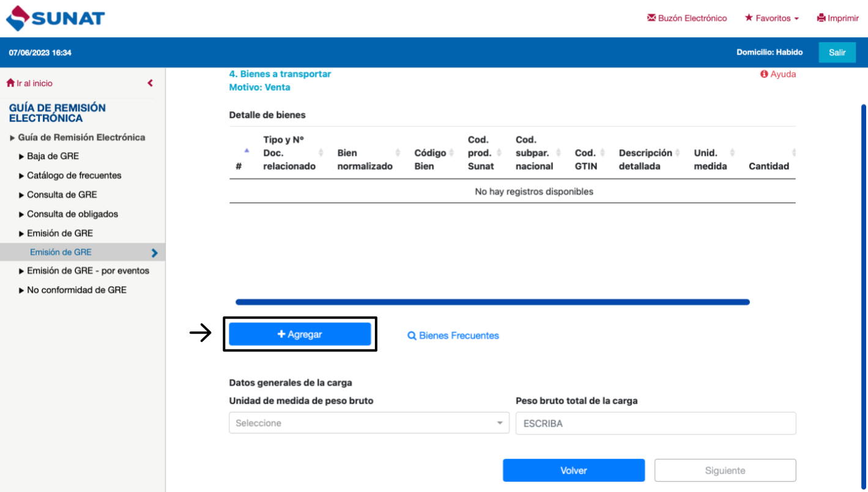The width and height of the screenshot is (868, 492).
Task: Expand Catálogo de frecuentes menu item
Action: (73, 175)
